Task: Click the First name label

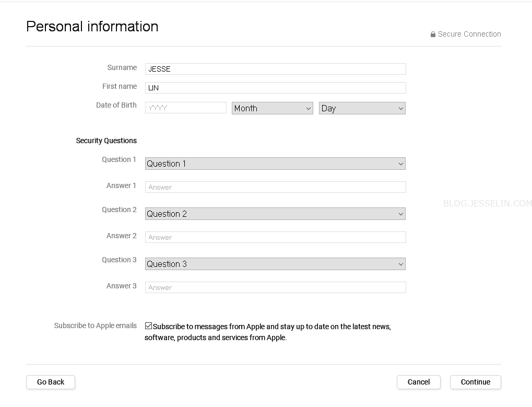Action: tap(120, 87)
